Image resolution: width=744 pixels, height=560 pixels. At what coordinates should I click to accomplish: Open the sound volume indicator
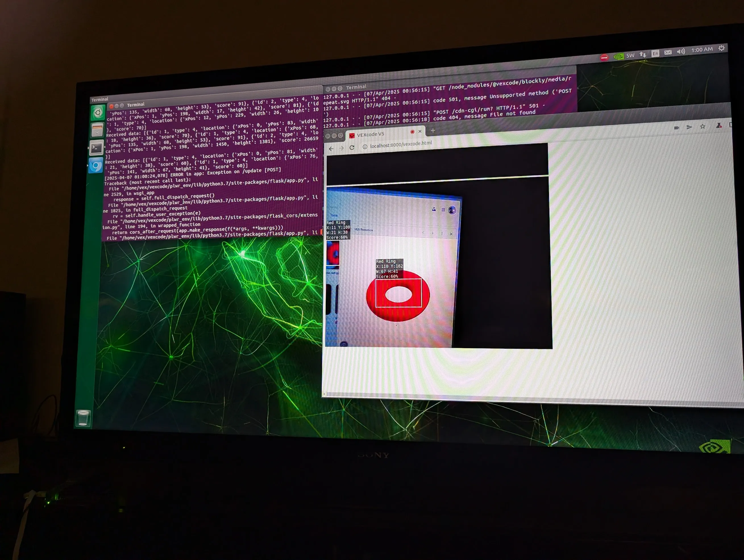(681, 51)
